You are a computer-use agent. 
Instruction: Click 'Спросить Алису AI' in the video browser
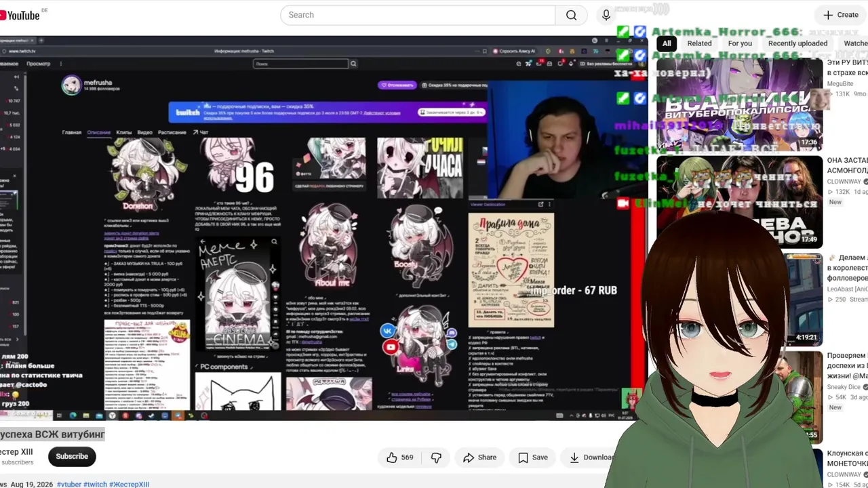coord(515,51)
